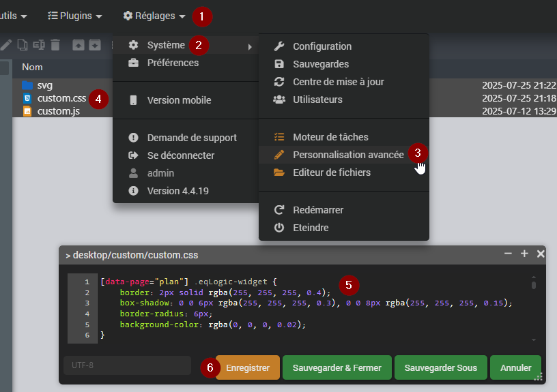This screenshot has height=392, width=557.
Task: Select the custom.css file in the list
Action: pos(61,98)
